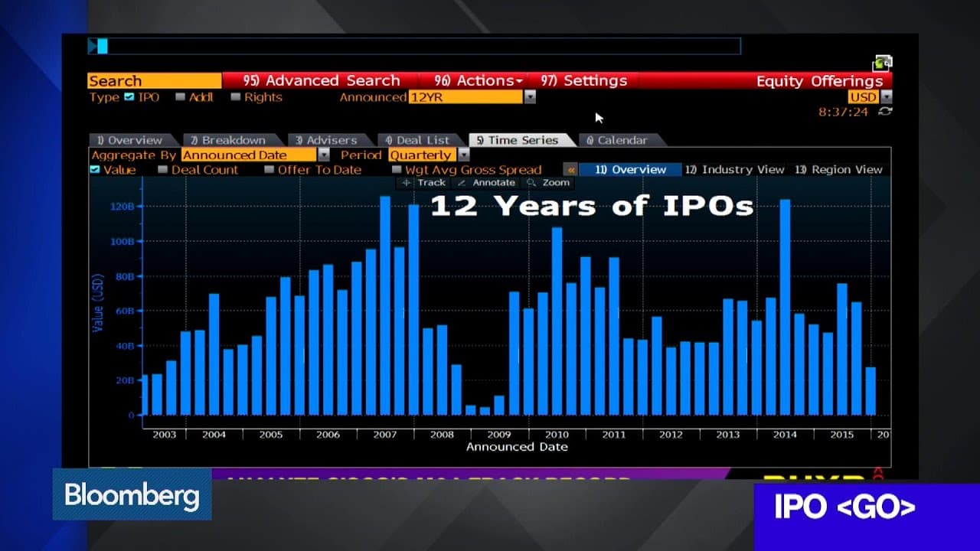Click the Announced Date aggregate field
Viewport: 980px width, 551px height.
250,155
